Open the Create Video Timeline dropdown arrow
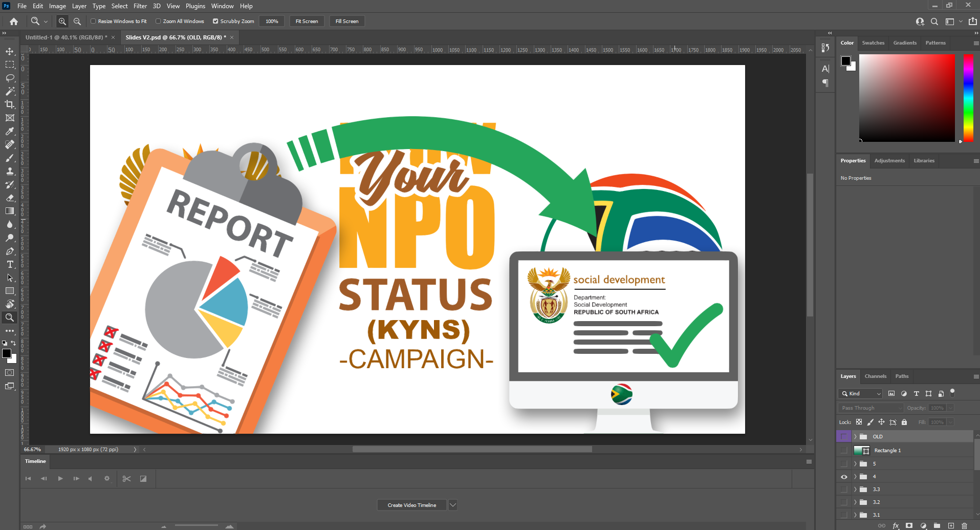This screenshot has width=980, height=530. pos(452,505)
